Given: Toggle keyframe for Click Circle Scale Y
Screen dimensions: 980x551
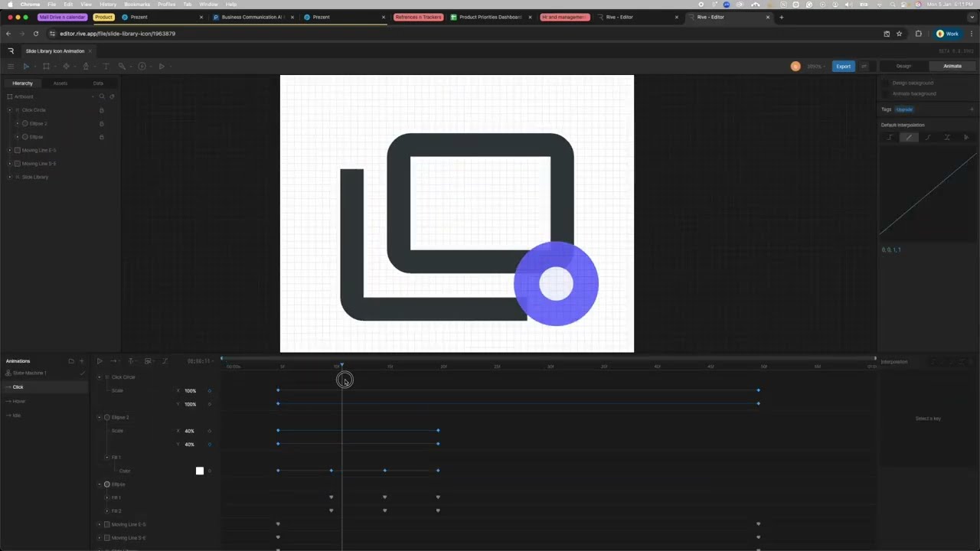Looking at the screenshot, I should click(209, 404).
